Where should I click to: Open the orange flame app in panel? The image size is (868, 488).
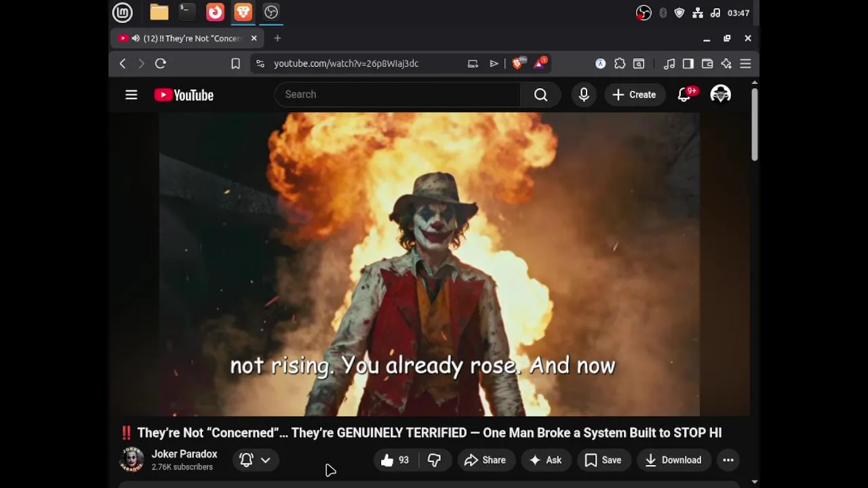point(215,12)
